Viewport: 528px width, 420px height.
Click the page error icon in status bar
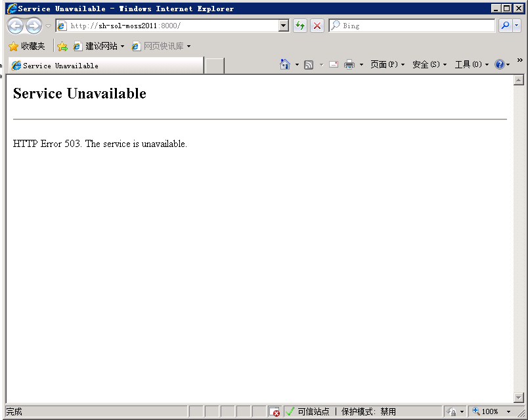click(x=275, y=411)
